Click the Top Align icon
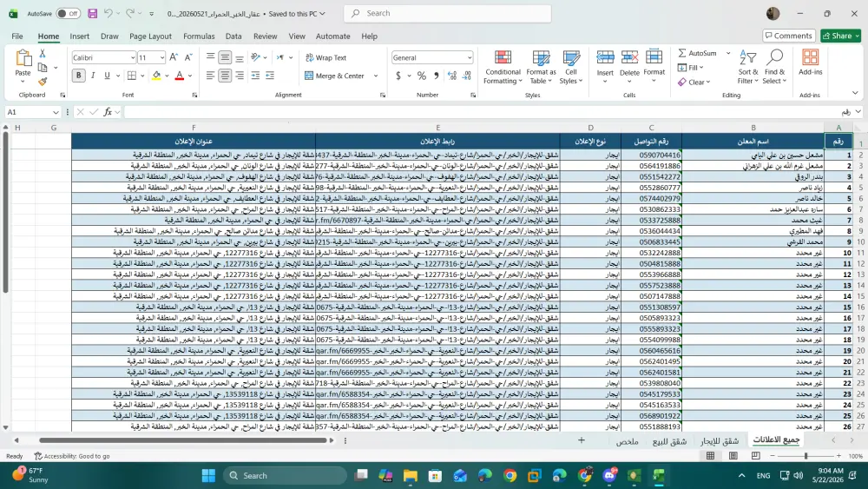Screen dimensions: 868x489 210,57
